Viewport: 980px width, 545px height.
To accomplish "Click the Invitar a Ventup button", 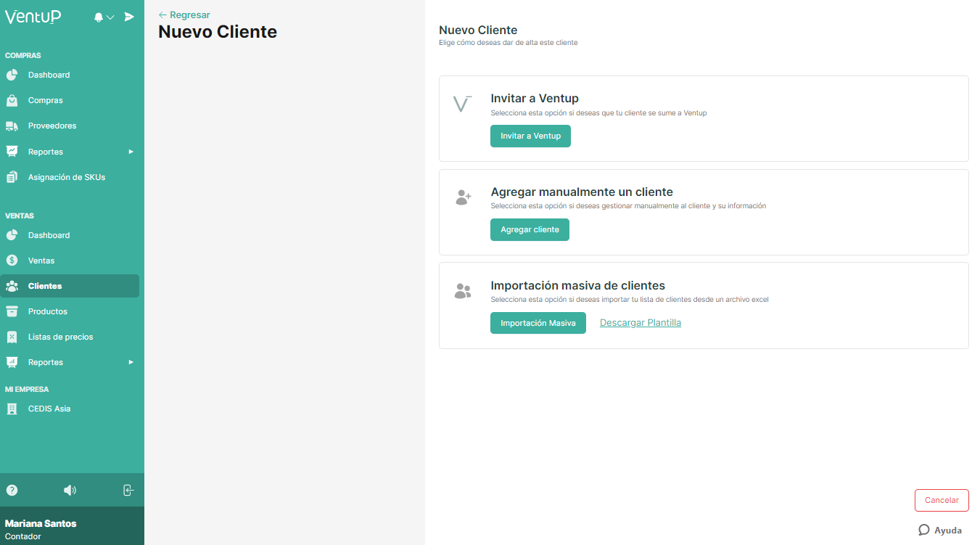I will coord(530,136).
